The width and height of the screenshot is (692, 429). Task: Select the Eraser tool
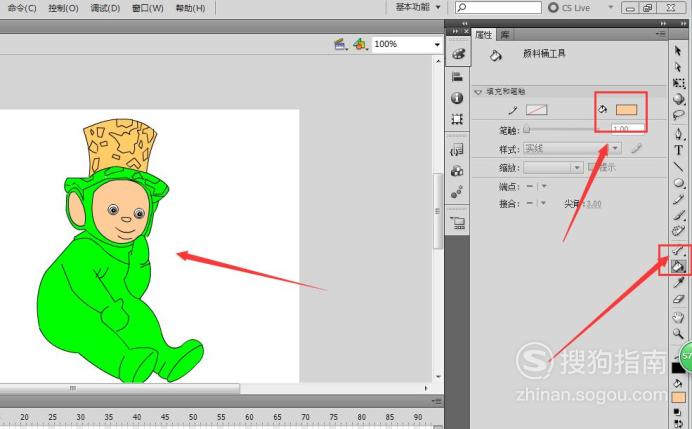point(678,299)
